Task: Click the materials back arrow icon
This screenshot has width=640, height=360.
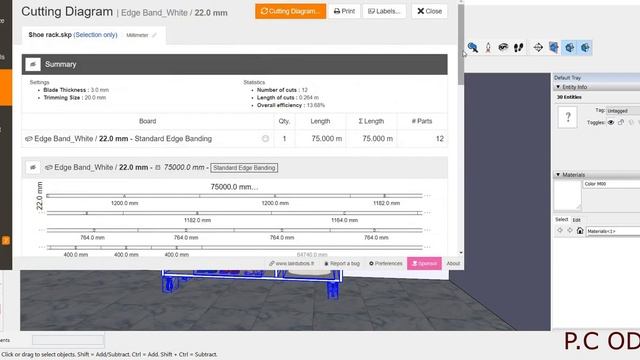Action: 560,231
